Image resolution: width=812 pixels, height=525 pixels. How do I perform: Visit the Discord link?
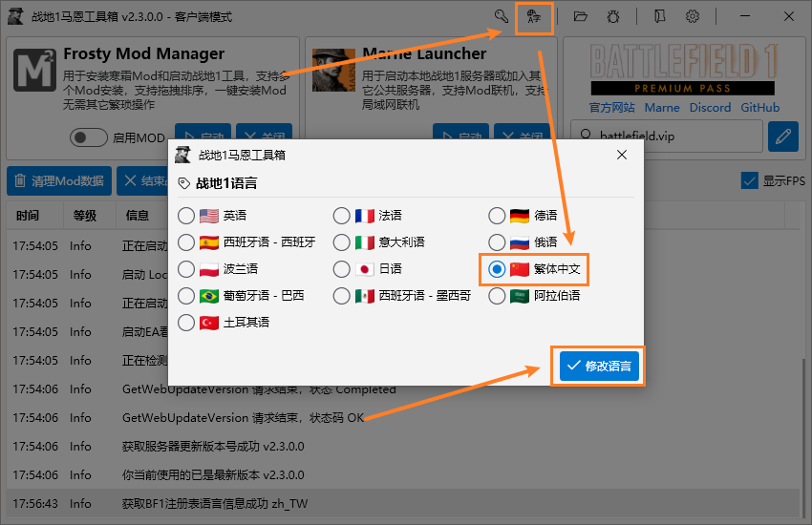click(x=710, y=108)
